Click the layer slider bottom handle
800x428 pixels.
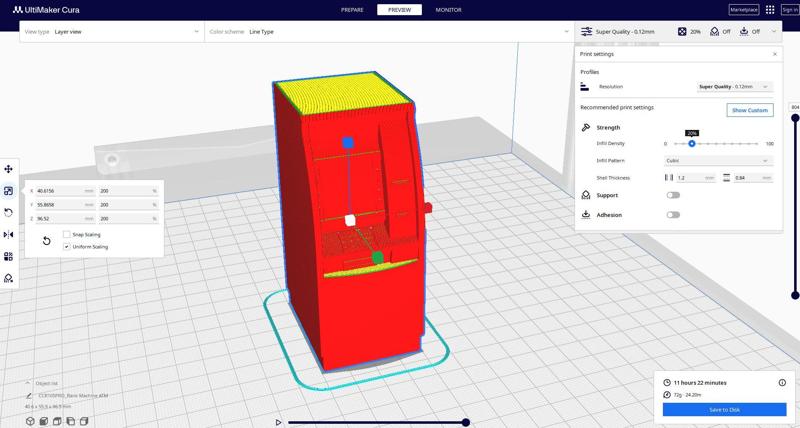coord(795,295)
